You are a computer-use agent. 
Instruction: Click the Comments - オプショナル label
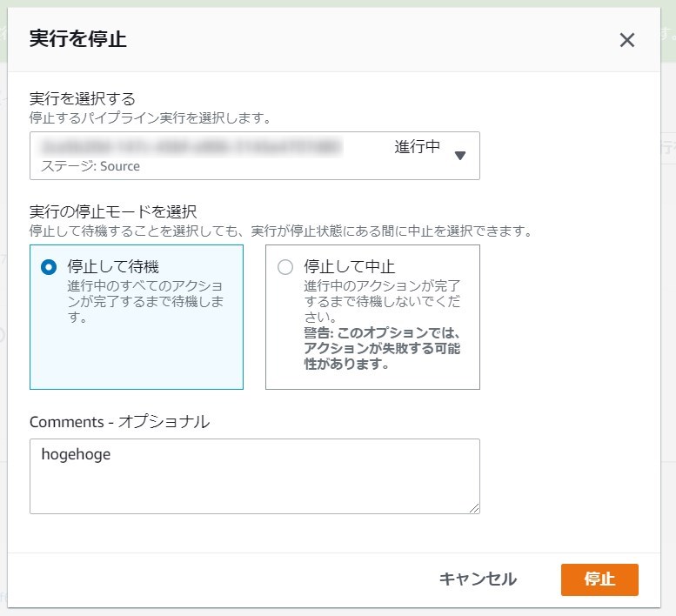click(x=119, y=422)
